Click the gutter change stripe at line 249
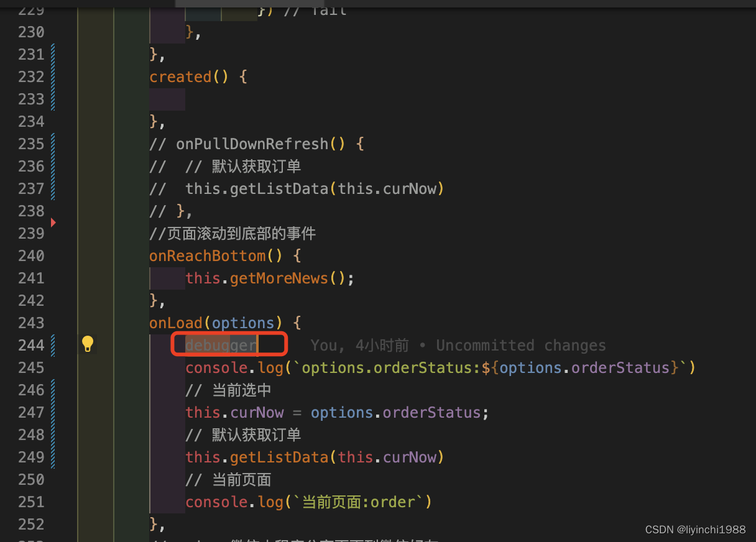The height and width of the screenshot is (542, 756). (53, 457)
